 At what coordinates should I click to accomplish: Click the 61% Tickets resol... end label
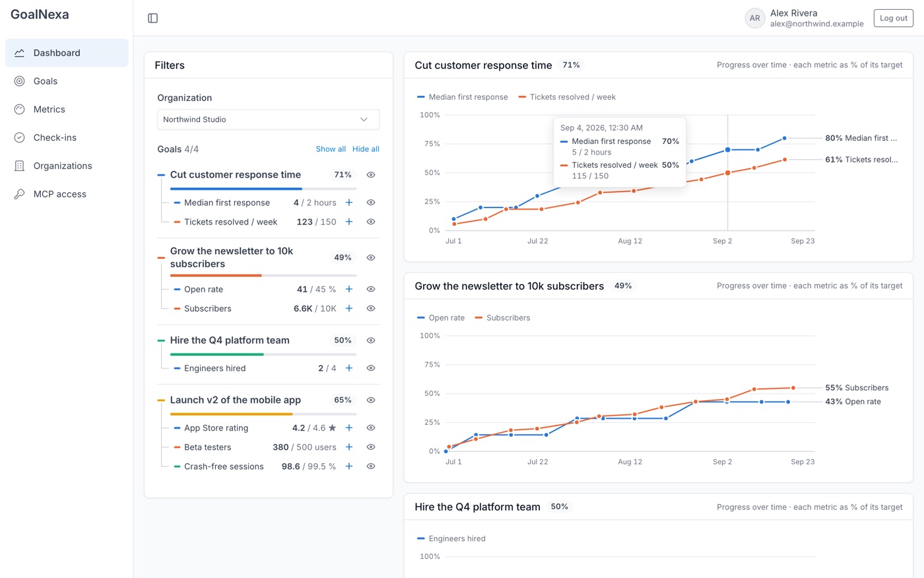[x=861, y=159]
